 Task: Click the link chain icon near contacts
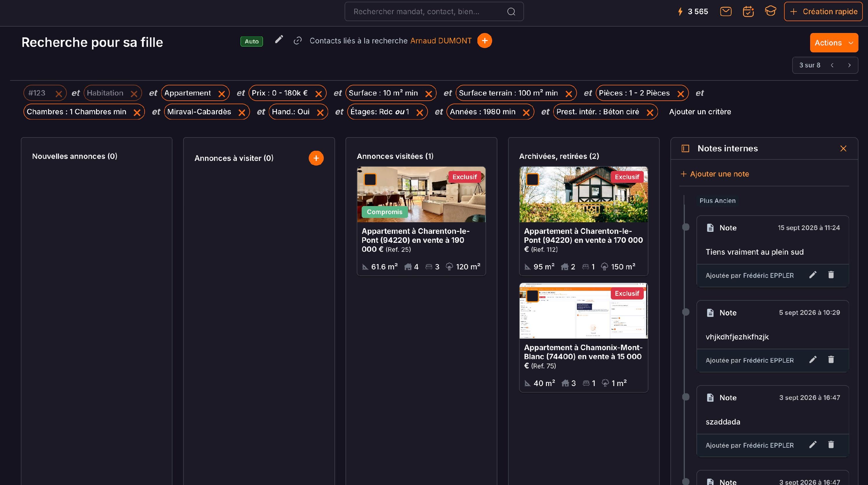click(x=297, y=41)
